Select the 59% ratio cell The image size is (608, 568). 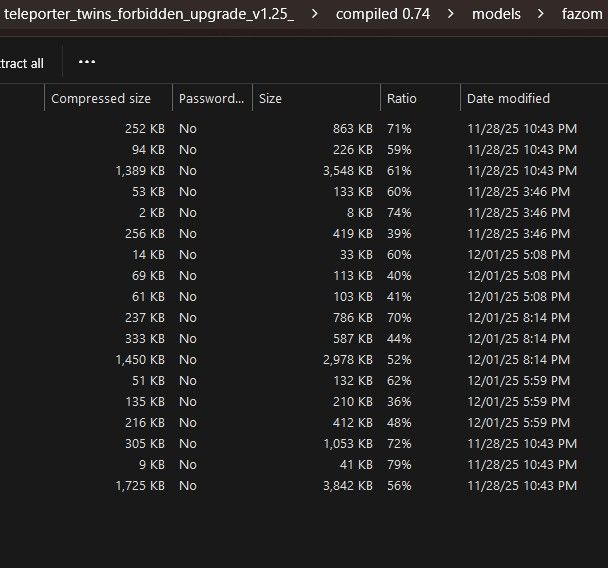(399, 150)
